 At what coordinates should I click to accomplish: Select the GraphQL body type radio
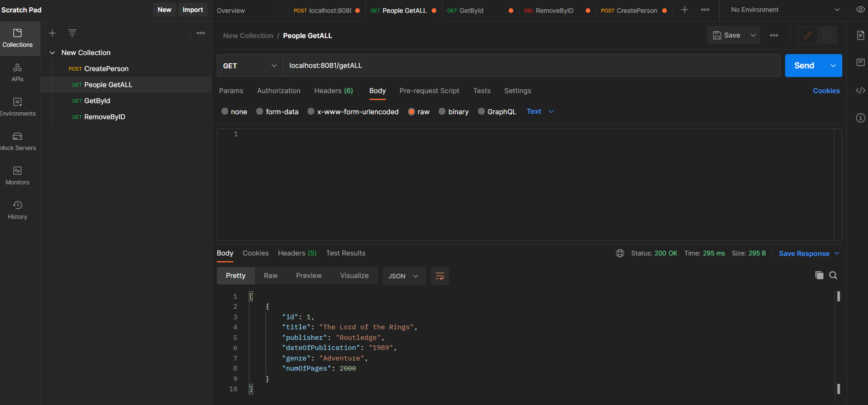[481, 111]
